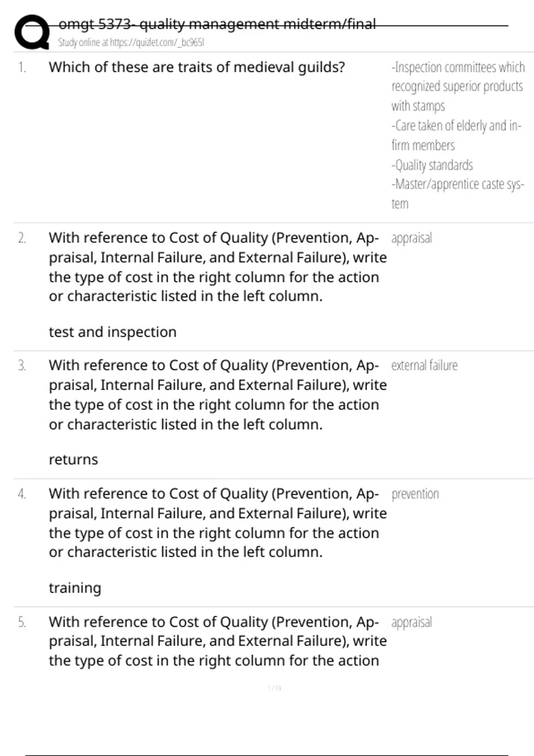The height and width of the screenshot is (756, 534).
Task: Click the 'Care taken of elderly' answer
Action: coord(456,135)
